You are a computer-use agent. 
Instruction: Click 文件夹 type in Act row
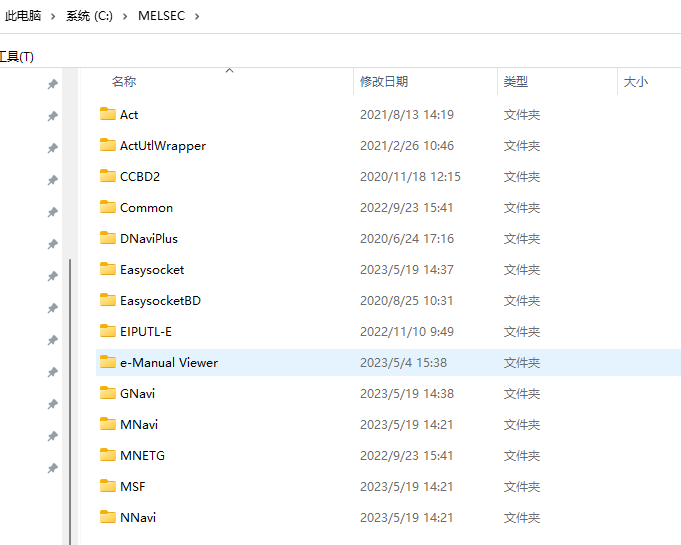click(522, 115)
